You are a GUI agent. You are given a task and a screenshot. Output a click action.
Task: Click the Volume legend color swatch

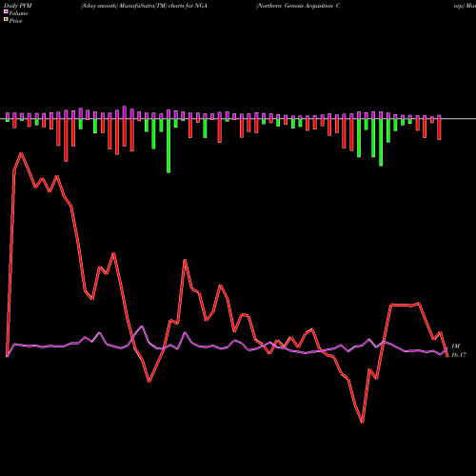(x=6, y=11)
